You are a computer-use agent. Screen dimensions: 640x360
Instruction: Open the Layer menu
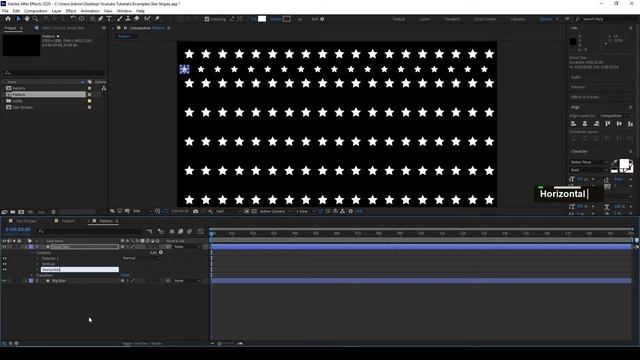tap(56, 11)
